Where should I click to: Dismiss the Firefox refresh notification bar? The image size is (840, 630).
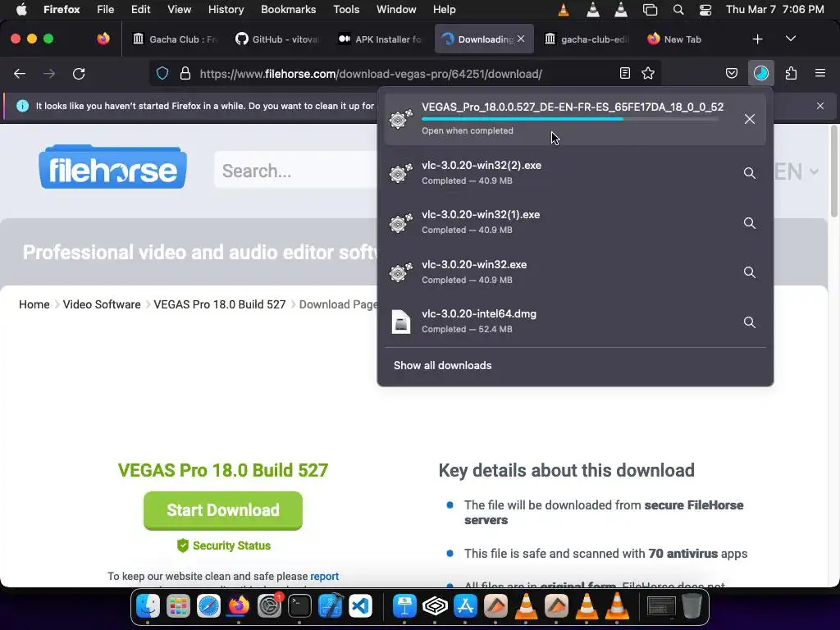pyautogui.click(x=819, y=106)
